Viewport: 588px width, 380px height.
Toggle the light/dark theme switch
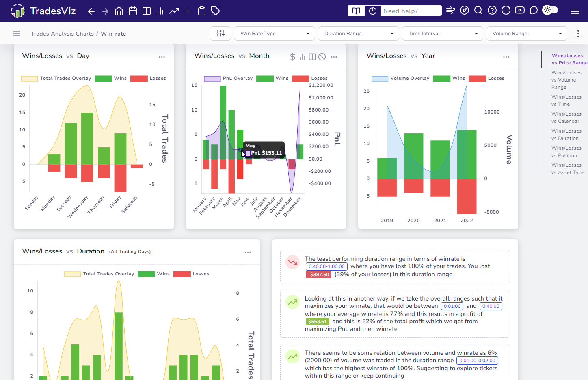550,10
